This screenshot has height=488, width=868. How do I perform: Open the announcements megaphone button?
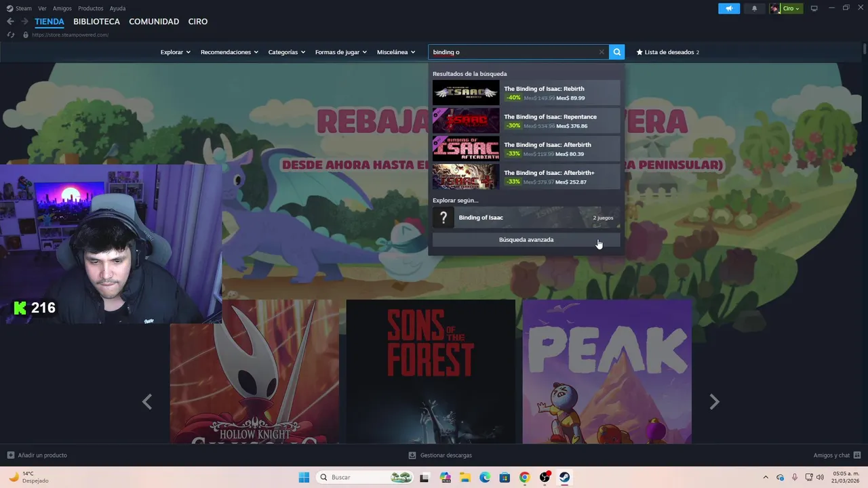click(729, 8)
